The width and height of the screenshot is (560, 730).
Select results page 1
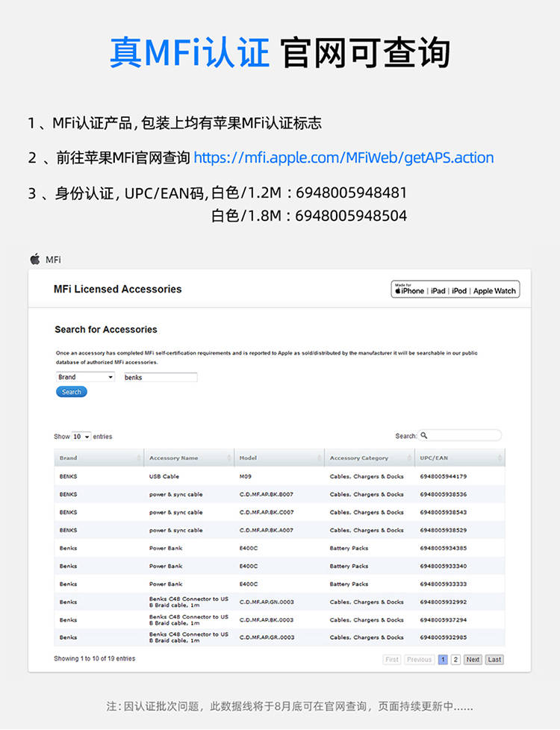click(x=443, y=660)
